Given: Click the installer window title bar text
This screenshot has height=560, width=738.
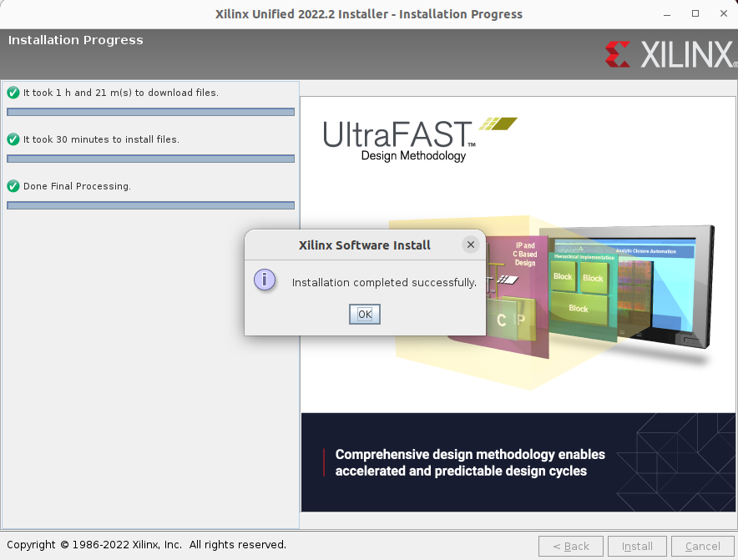Looking at the screenshot, I should tap(369, 14).
